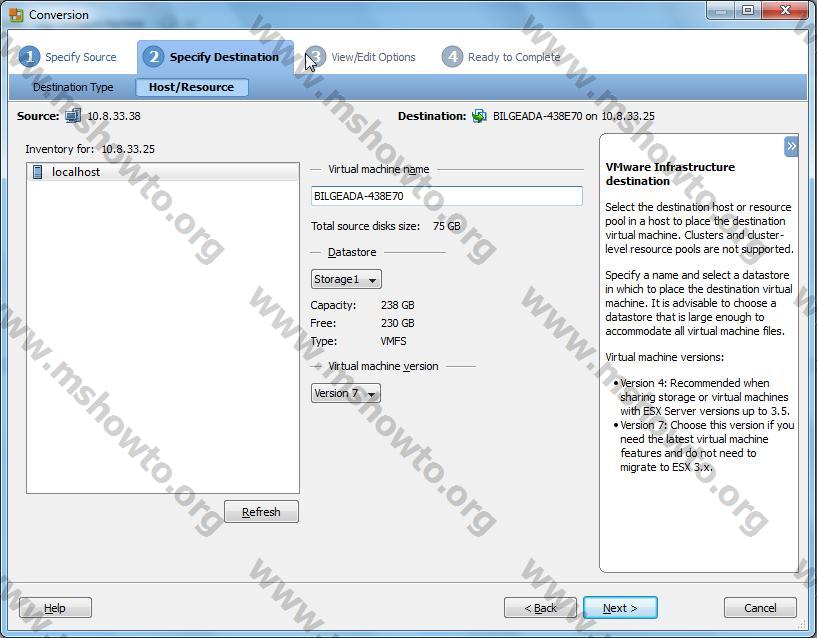Click the 75 GB total disk size value
The image size is (817, 638).
click(x=447, y=226)
